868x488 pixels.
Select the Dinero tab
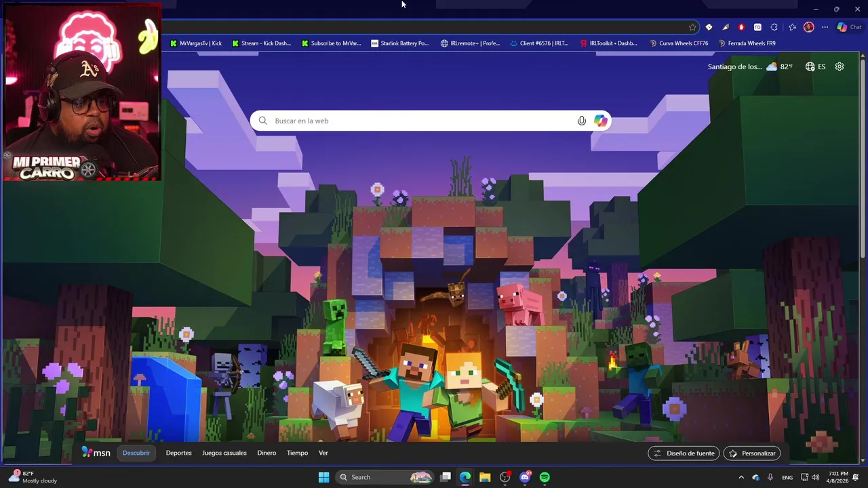pyautogui.click(x=267, y=453)
